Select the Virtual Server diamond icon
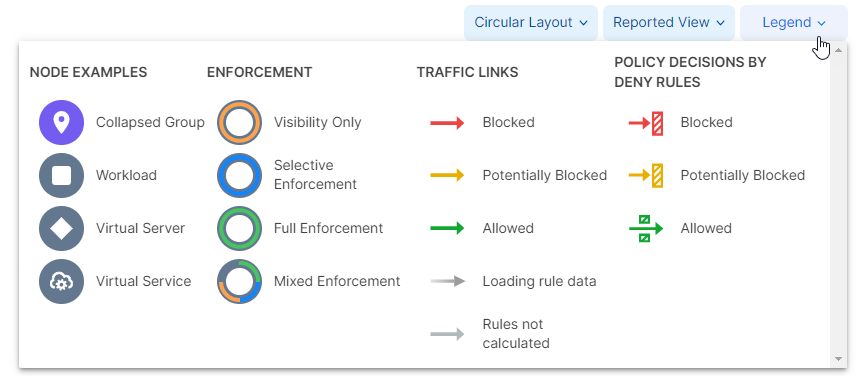 click(x=61, y=228)
